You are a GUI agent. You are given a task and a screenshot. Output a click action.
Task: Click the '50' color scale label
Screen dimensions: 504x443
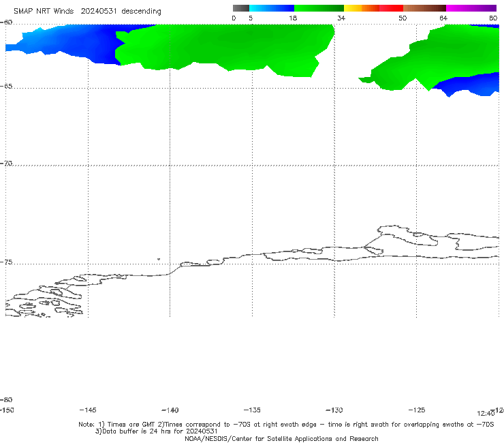tap(403, 18)
